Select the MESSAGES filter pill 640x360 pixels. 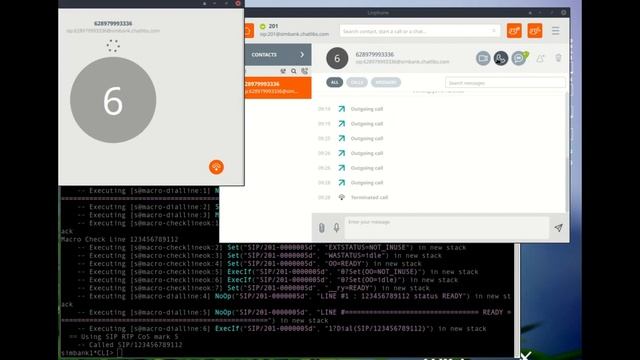click(386, 82)
